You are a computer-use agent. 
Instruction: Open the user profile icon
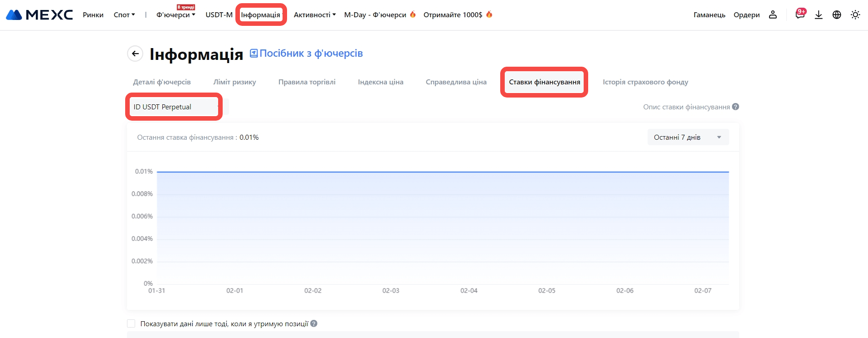[x=773, y=15]
